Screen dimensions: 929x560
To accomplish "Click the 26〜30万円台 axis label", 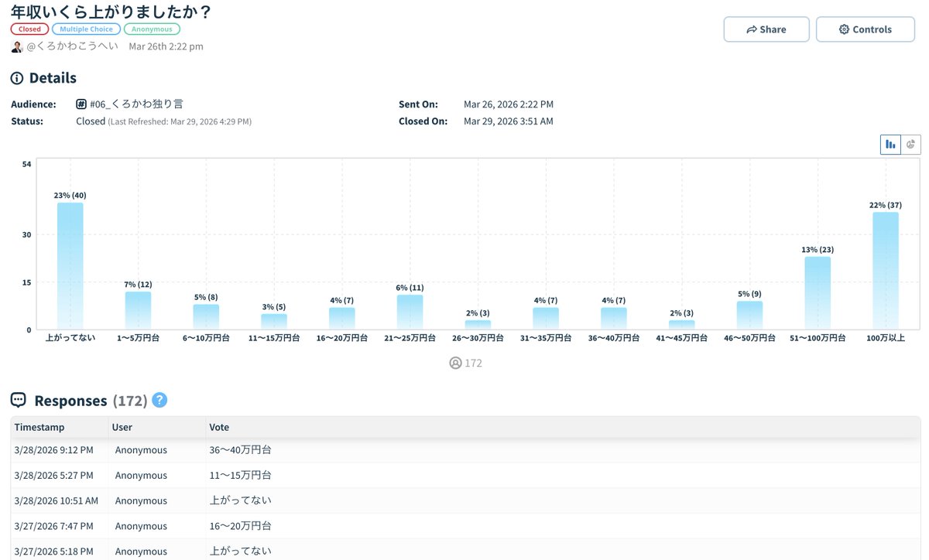I will pos(478,338).
